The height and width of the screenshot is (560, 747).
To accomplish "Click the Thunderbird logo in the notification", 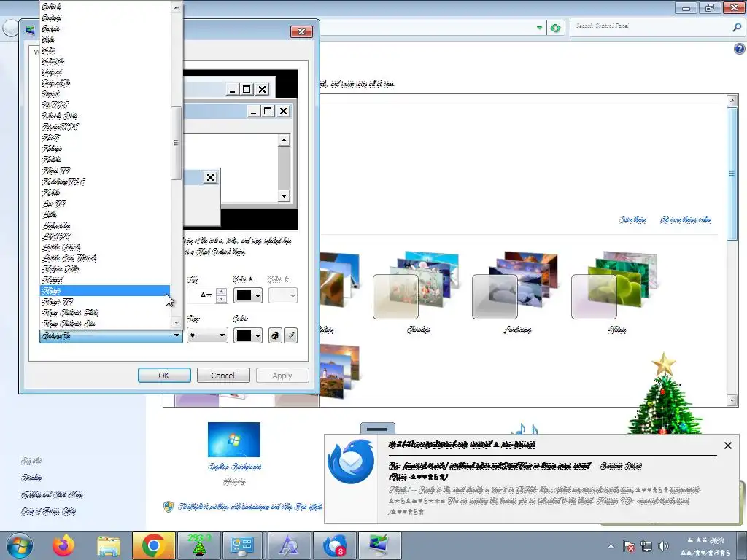I will [351, 462].
